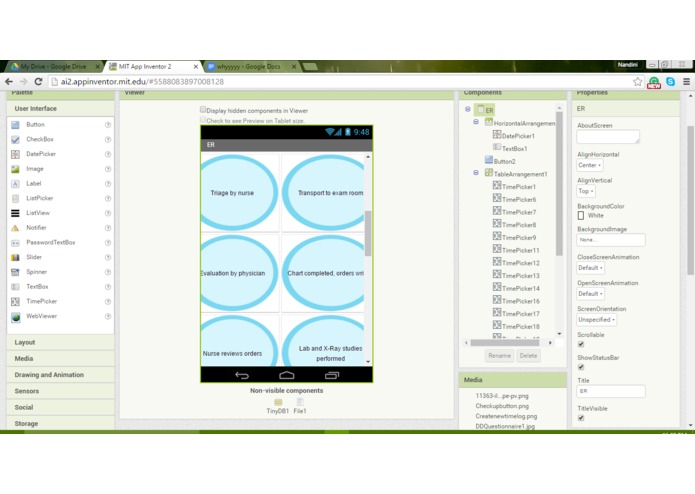The image size is (695, 494).
Task: Toggle the ShowStatusBar checkbox
Action: (x=581, y=367)
